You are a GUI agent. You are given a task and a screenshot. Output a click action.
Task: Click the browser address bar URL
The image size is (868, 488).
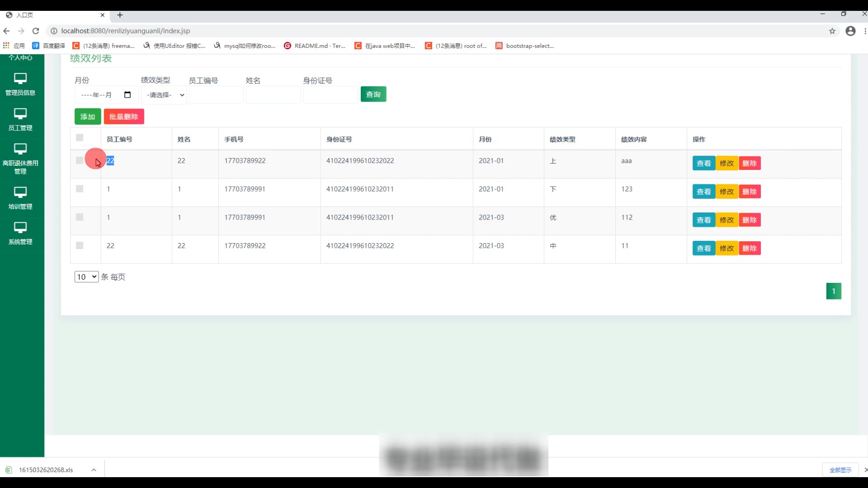[126, 31]
